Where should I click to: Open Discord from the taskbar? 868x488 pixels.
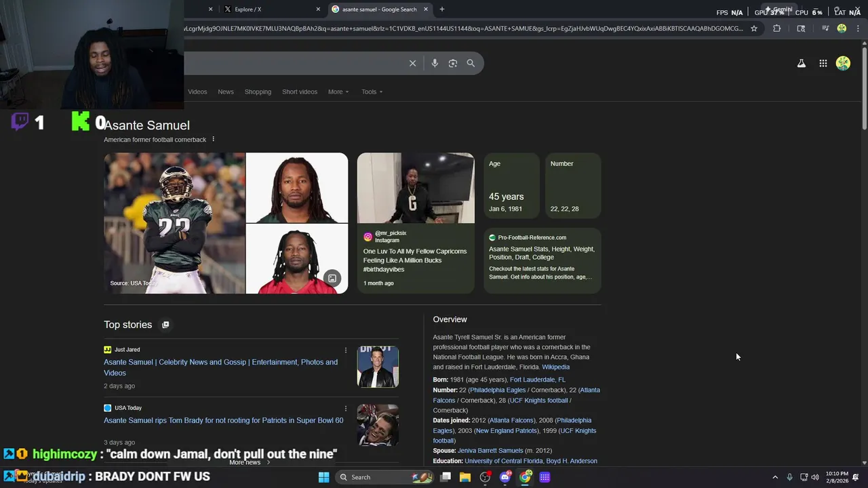[505, 477]
